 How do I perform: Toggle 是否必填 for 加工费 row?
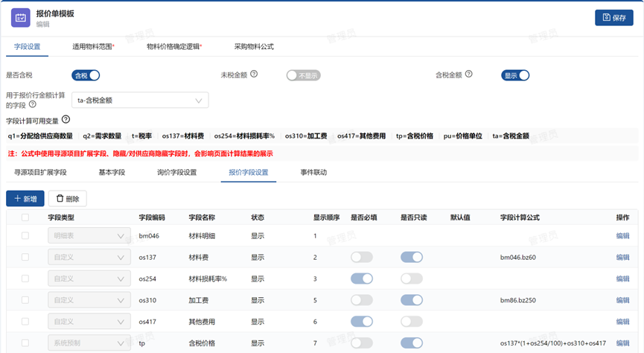coord(362,300)
